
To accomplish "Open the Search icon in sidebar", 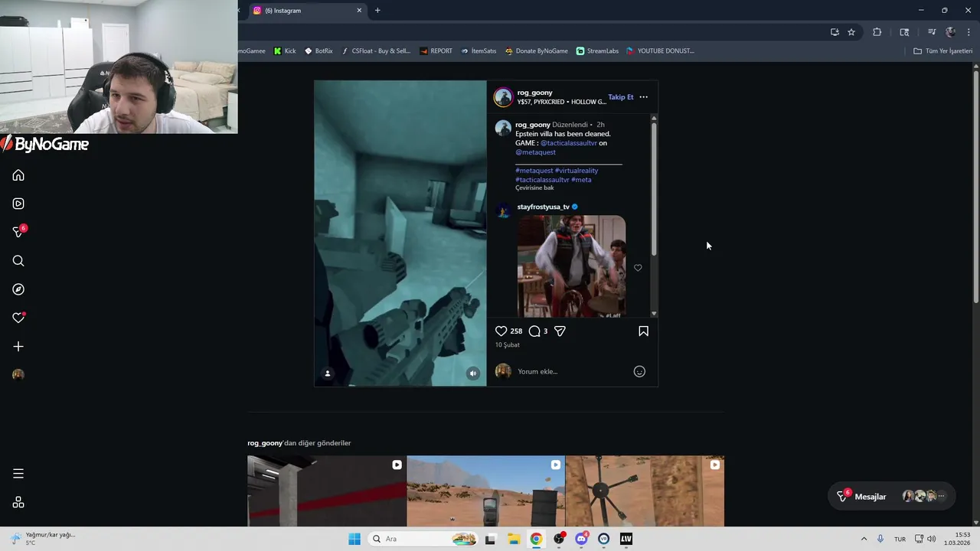I will (18, 261).
